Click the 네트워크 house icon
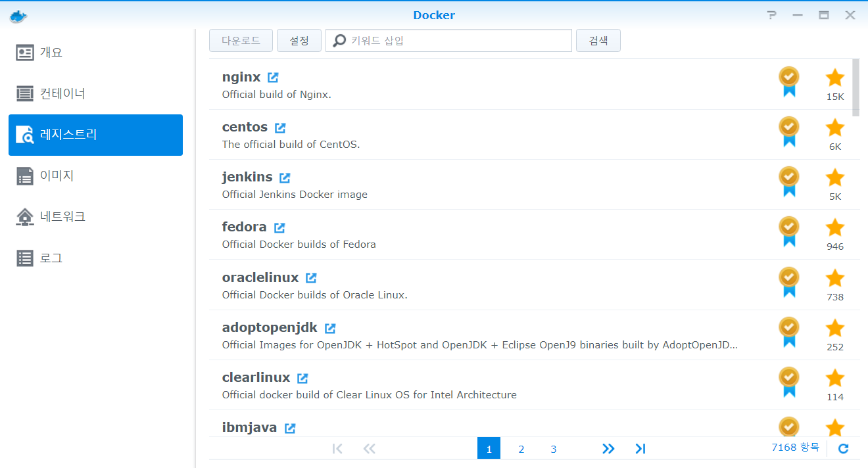 pos(25,217)
